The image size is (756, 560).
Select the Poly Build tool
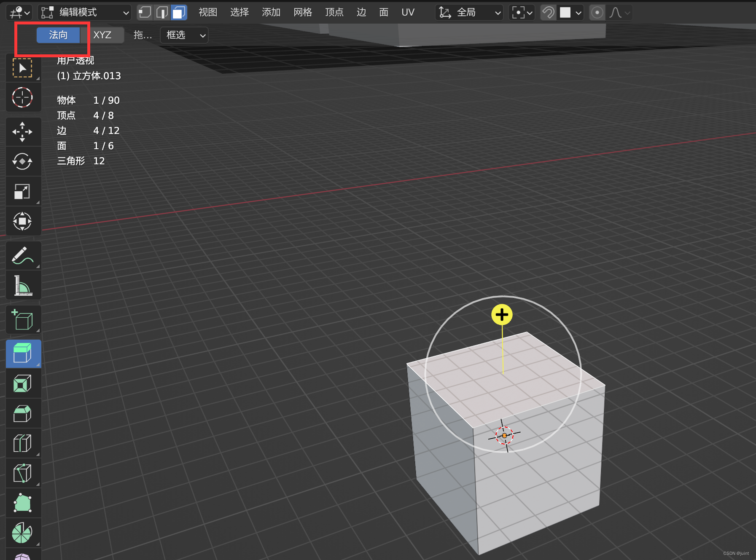click(23, 503)
